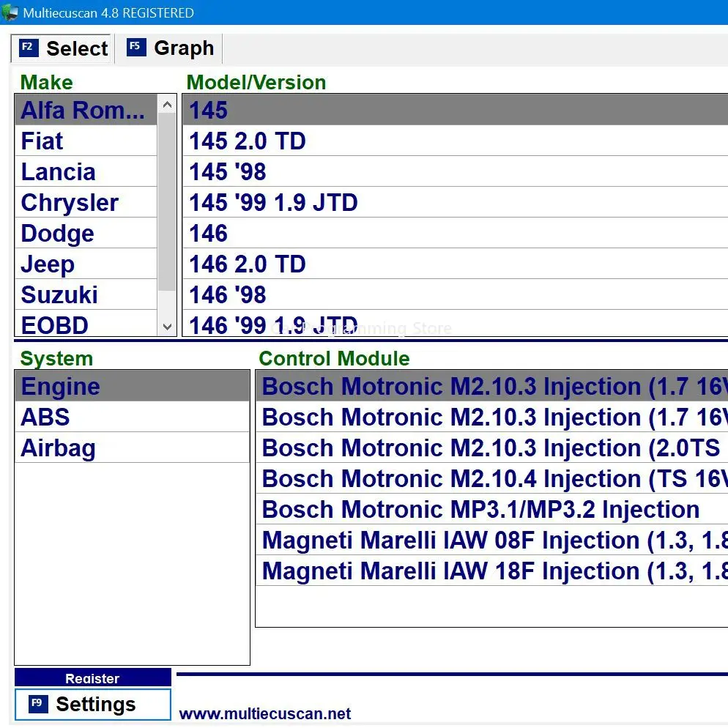Select second Bosch Motronic M2.10.3 (1.7 16V) module
Viewport: 728px width, 728px height.
coord(491,417)
